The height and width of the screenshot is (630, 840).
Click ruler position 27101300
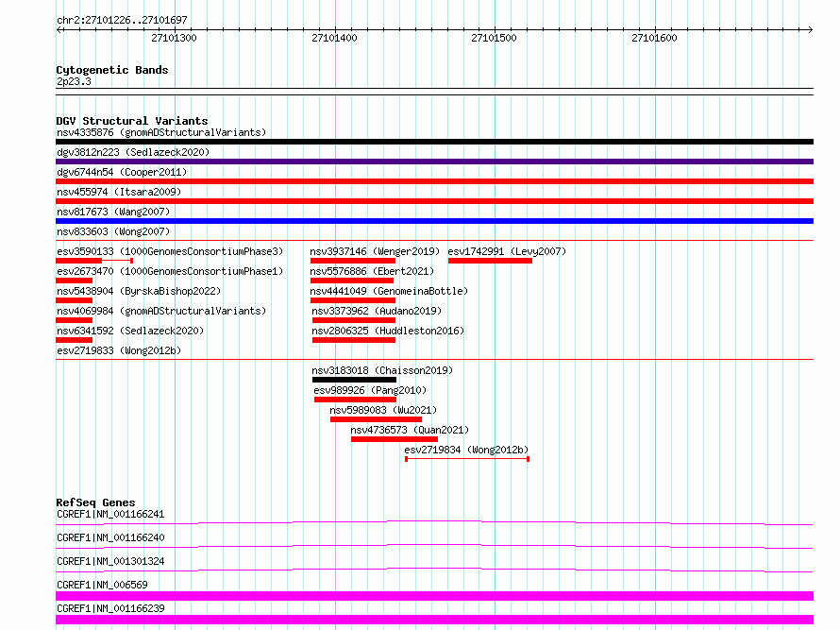(x=174, y=38)
